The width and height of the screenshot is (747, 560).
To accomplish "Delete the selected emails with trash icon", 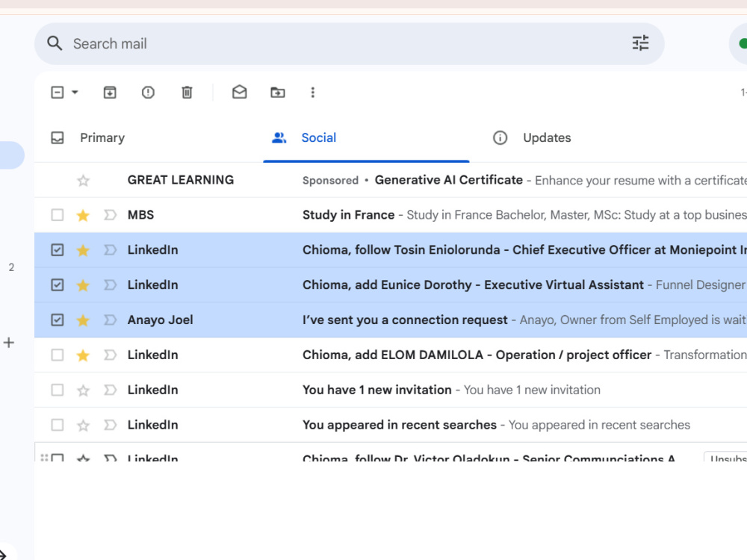I will (x=187, y=93).
